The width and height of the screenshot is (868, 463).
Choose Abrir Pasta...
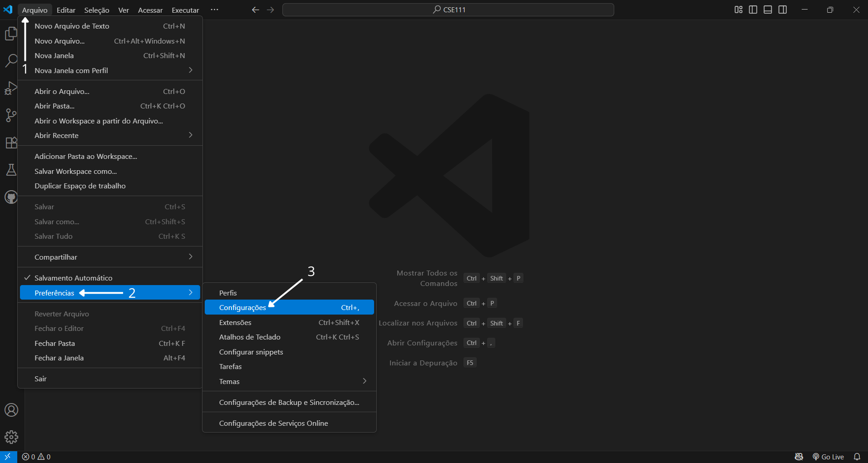click(x=110, y=106)
